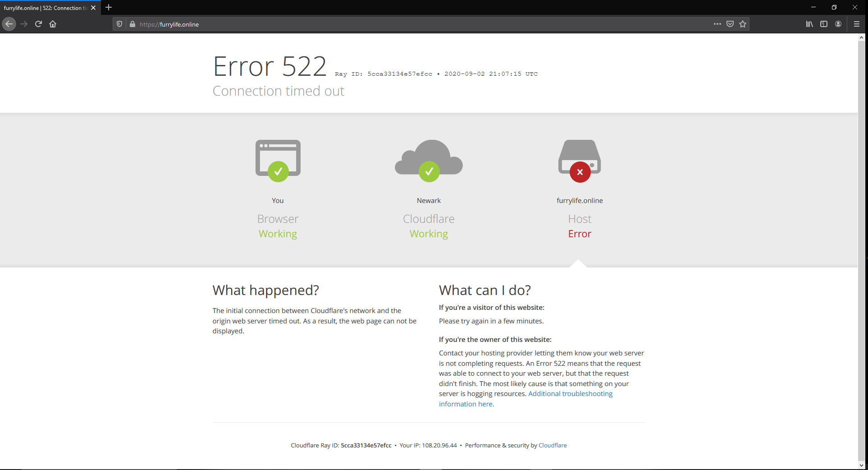Open the Library bookshelf icon
868x470 pixels.
click(x=809, y=24)
